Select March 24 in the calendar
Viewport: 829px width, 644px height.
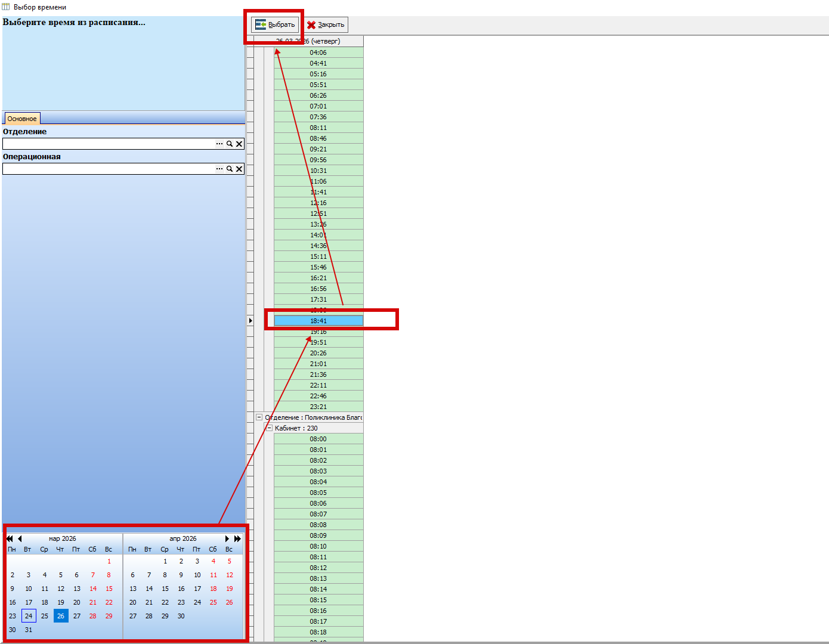pyautogui.click(x=29, y=616)
